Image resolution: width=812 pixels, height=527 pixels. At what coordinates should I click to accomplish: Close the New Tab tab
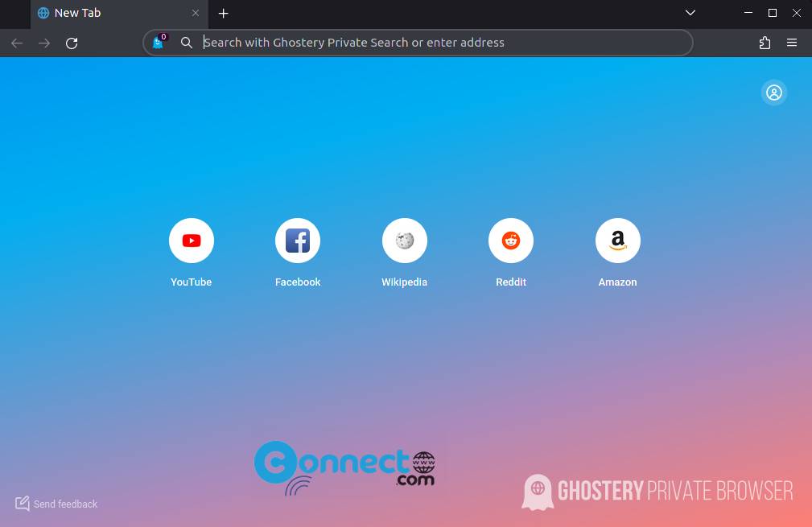[x=196, y=13]
